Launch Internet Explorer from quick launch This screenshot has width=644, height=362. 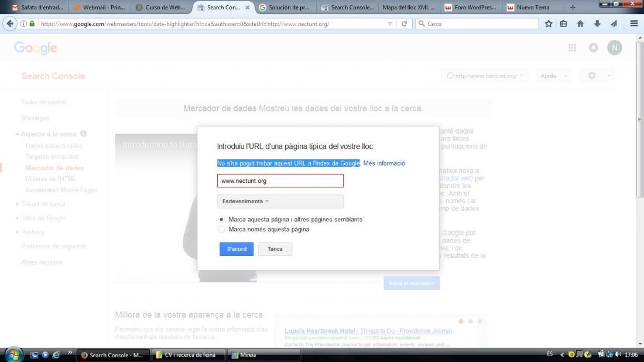point(56,354)
